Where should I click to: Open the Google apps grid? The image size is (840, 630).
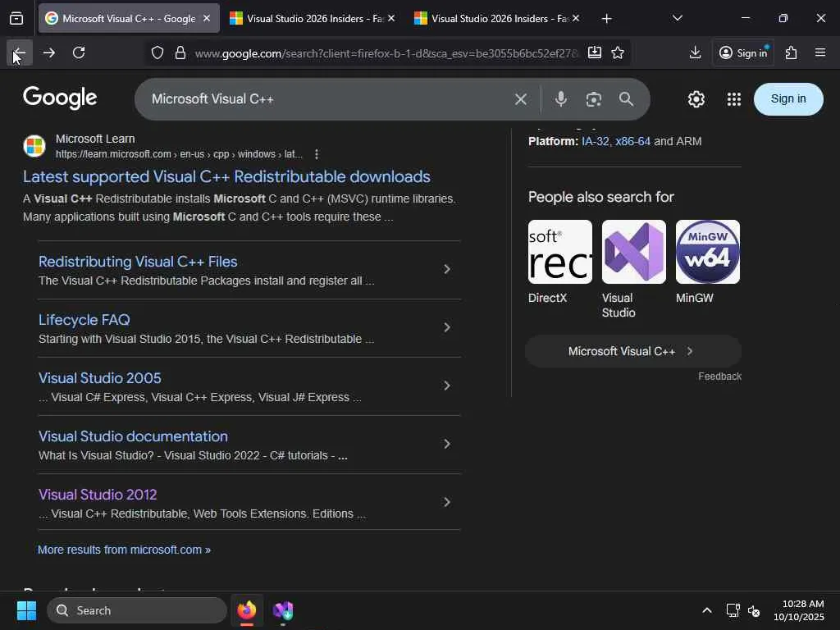[734, 99]
